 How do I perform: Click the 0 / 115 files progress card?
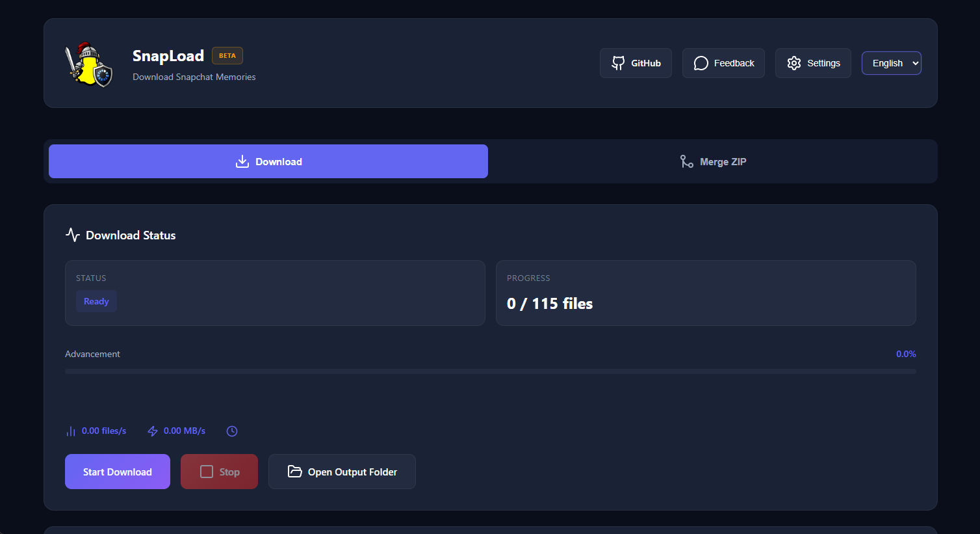tap(705, 293)
